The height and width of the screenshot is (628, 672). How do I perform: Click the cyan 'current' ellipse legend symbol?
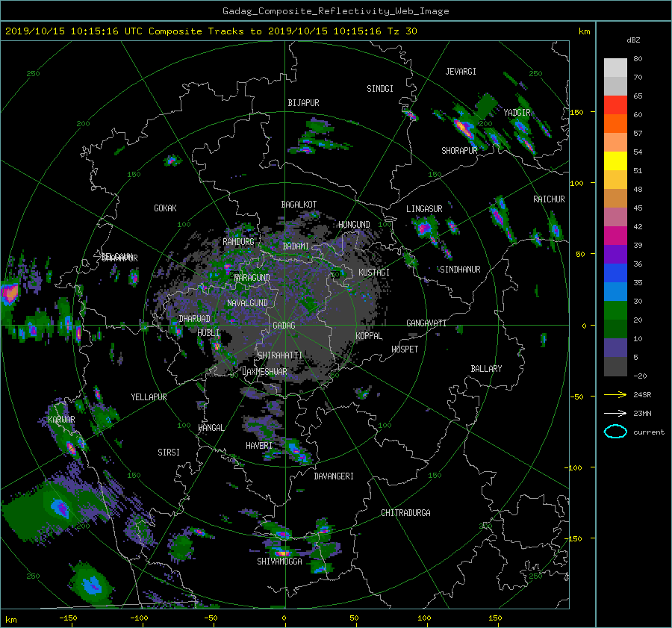click(615, 432)
